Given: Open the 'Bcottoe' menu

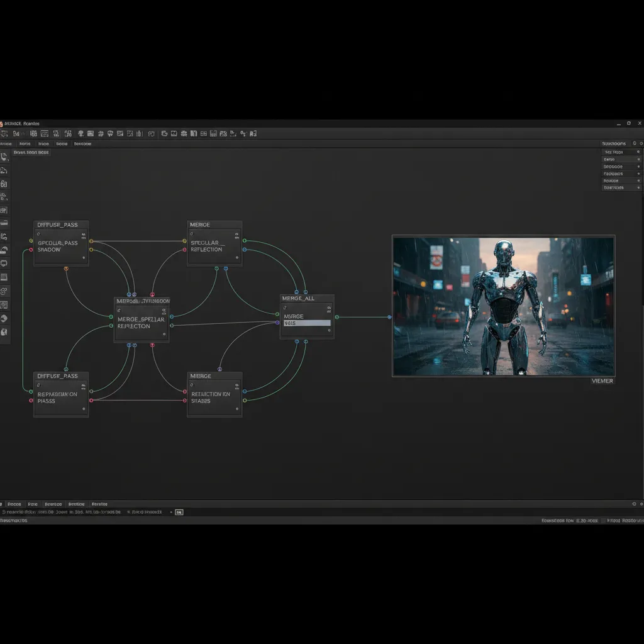Looking at the screenshot, I should [x=82, y=144].
